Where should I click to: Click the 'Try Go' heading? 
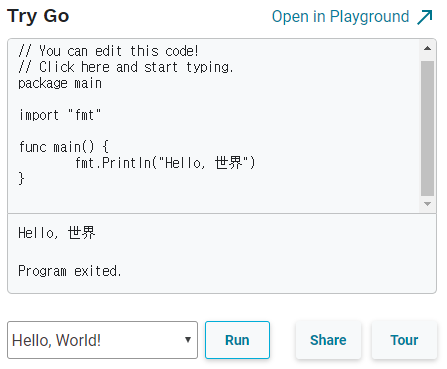pyautogui.click(x=38, y=16)
